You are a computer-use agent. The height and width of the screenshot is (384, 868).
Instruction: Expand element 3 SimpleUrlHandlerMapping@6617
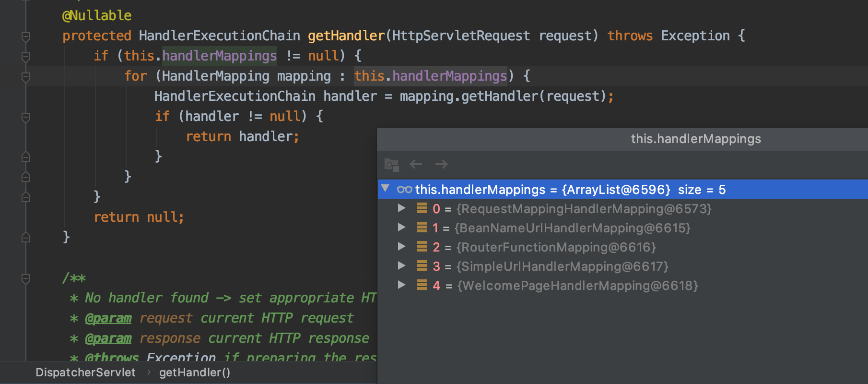tap(402, 266)
